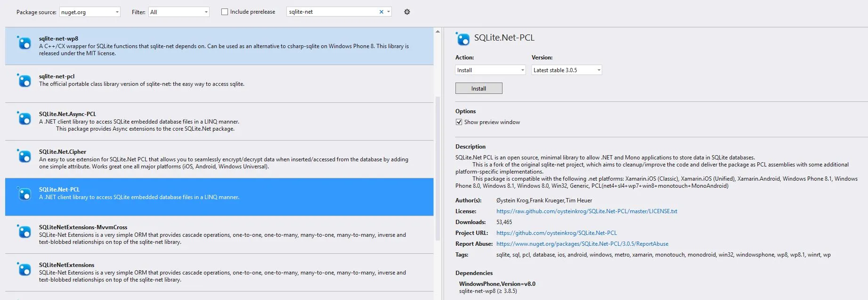Toggle Include prerelease checkbox
The image size is (868, 300).
click(225, 12)
